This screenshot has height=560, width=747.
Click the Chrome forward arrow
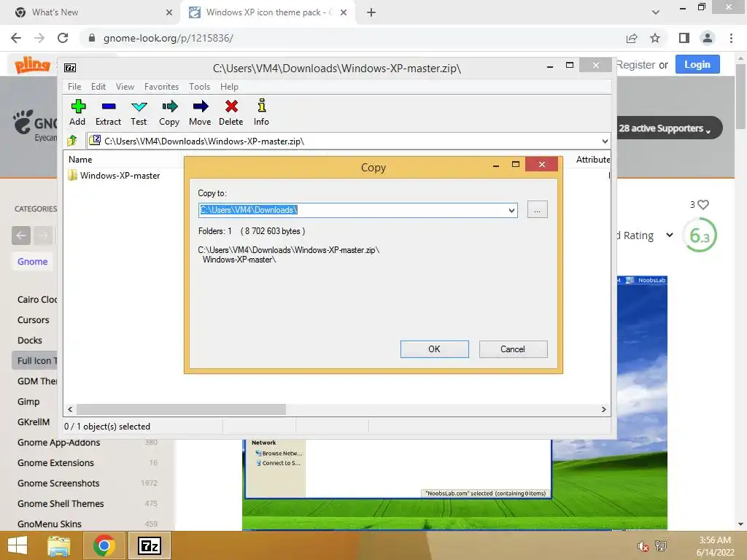click(39, 38)
